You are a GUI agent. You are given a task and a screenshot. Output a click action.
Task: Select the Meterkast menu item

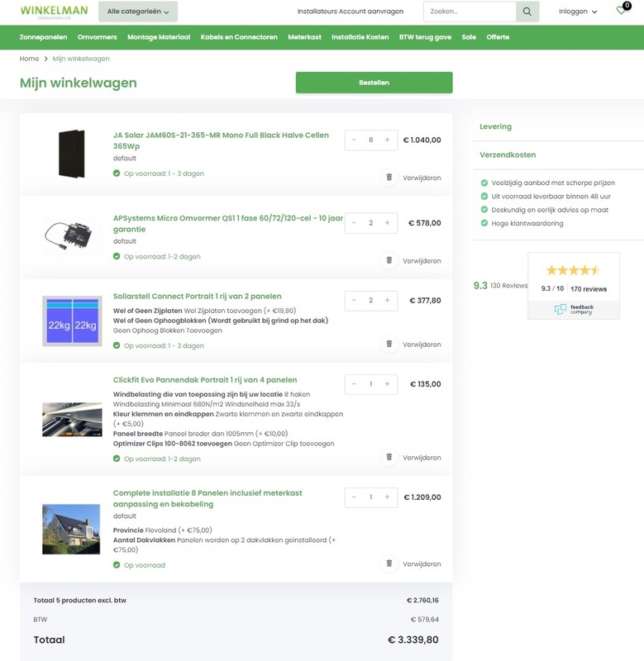click(x=304, y=37)
